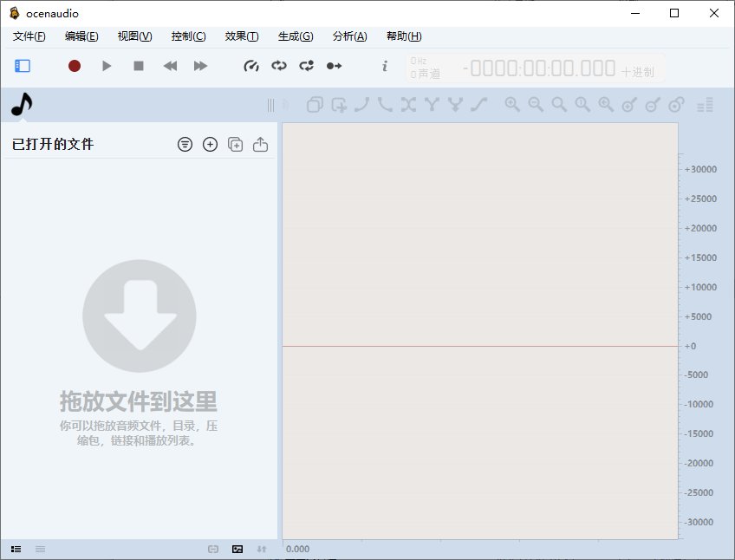735x560 pixels.
Task: Click the add new file plus icon
Action: click(210, 145)
